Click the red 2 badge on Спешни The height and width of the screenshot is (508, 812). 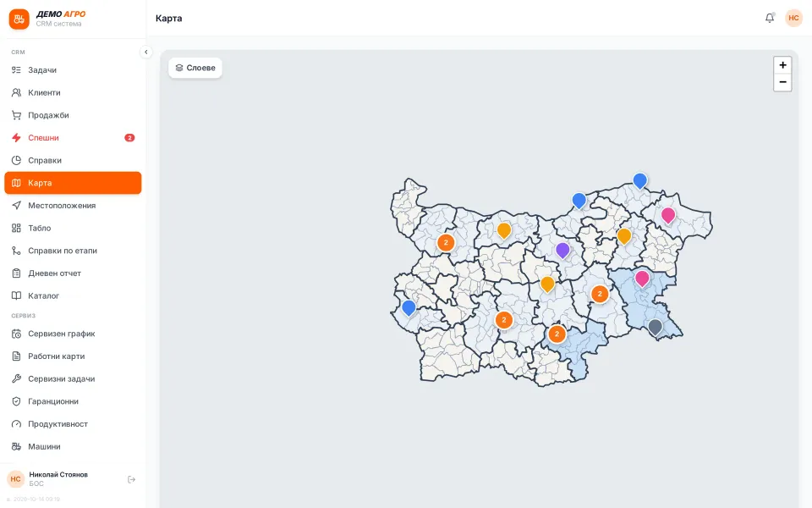tap(129, 138)
